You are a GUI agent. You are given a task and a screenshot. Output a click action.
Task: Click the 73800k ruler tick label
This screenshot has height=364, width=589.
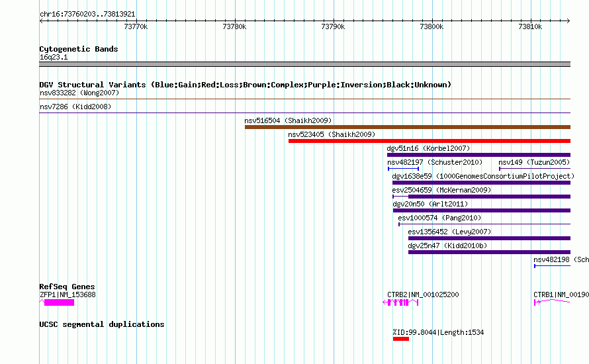431,26
